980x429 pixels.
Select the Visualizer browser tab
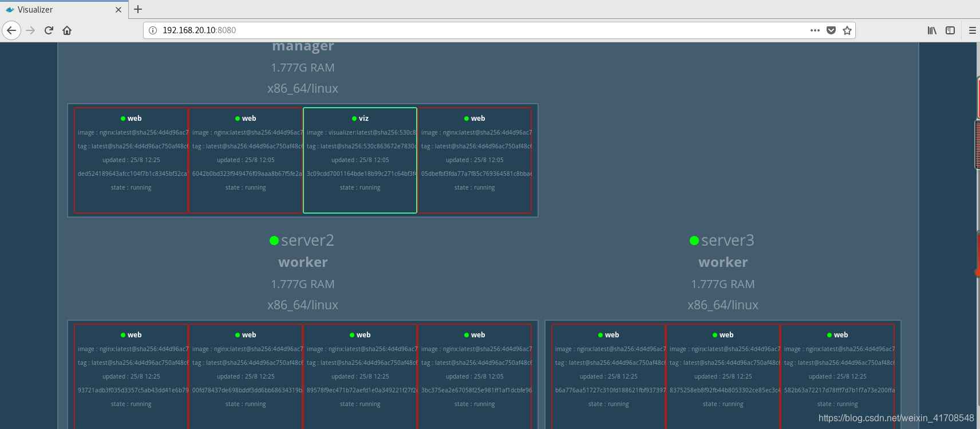pyautogui.click(x=64, y=10)
